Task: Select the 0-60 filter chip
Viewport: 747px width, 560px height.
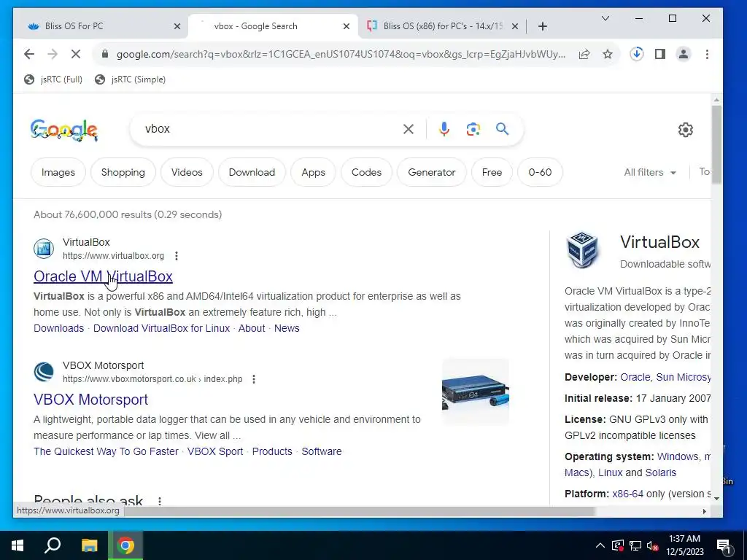Action: coord(540,172)
